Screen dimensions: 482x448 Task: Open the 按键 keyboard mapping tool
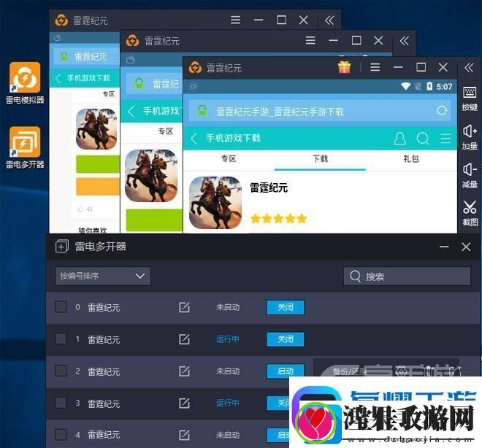(x=470, y=99)
